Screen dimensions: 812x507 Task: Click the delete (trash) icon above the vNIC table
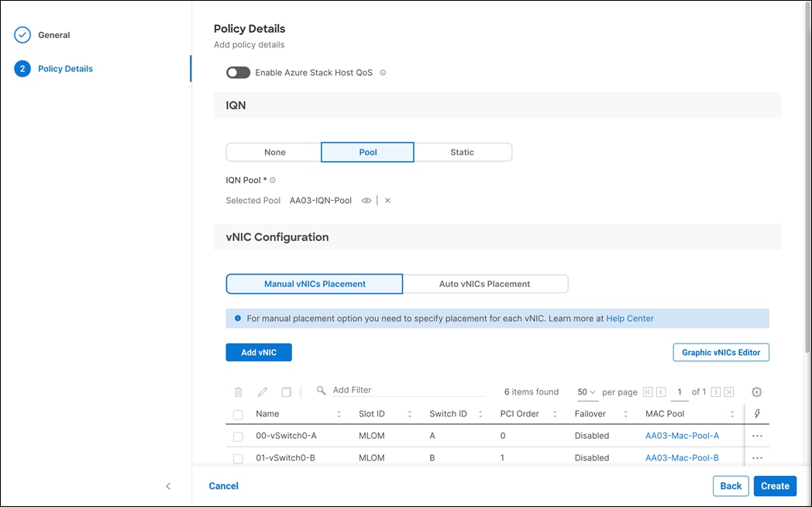238,391
